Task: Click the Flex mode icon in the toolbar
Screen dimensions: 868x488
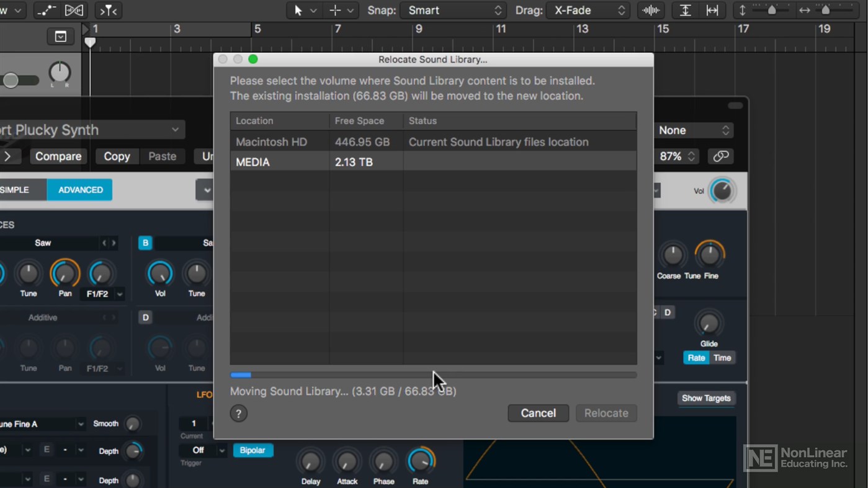Action: tap(74, 10)
